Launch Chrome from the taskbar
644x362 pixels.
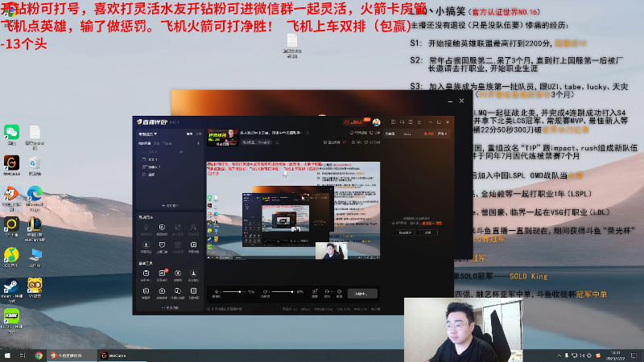pos(39,356)
